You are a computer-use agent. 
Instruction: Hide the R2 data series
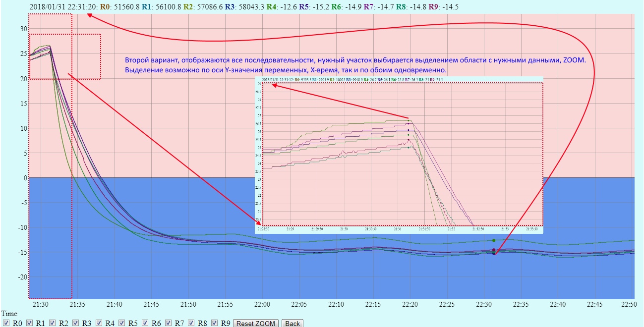(53, 323)
